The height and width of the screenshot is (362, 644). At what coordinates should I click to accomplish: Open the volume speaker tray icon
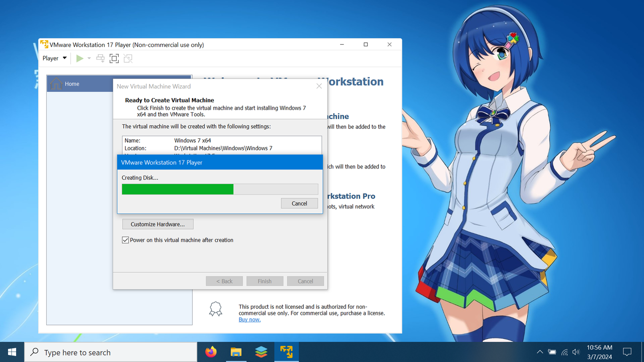tap(576, 352)
